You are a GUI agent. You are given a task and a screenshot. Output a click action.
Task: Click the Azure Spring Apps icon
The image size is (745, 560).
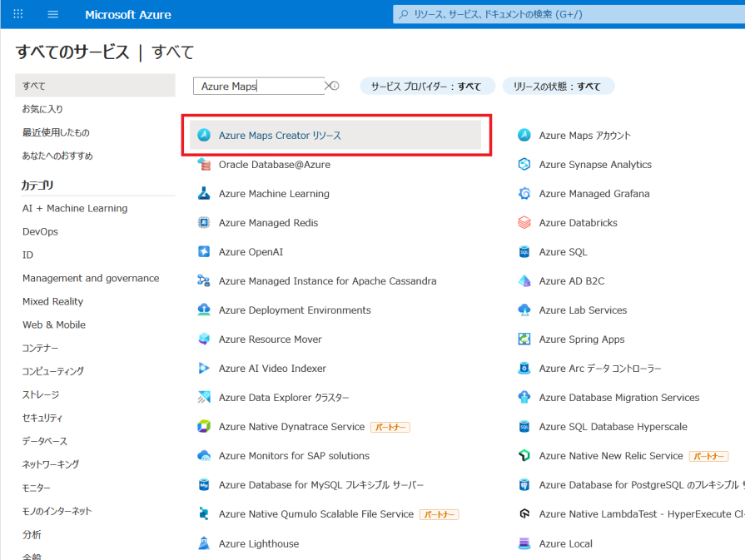click(x=524, y=339)
